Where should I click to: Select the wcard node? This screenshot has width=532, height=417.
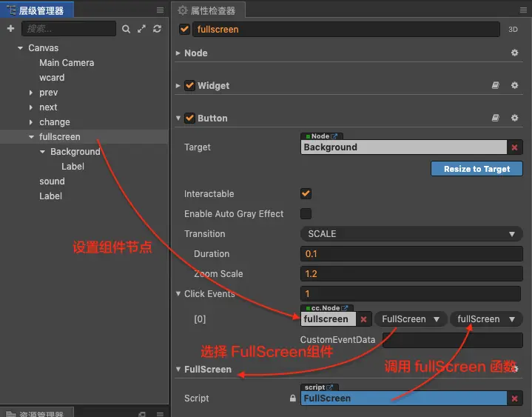[52, 78]
